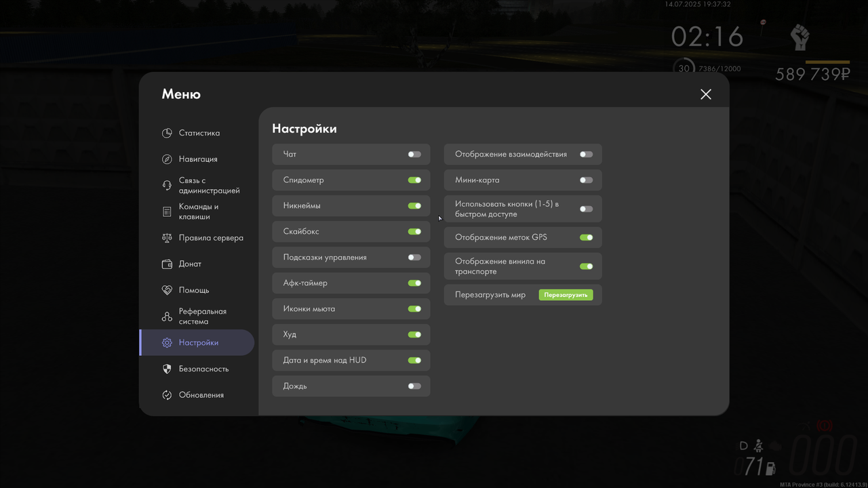The width and height of the screenshot is (868, 488).
Task: Go to the Безопасность section
Action: click(197, 369)
